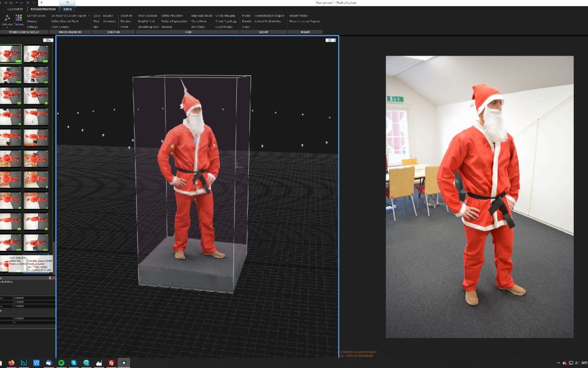This screenshot has width=588, height=368.
Task: Click the active RealityCapture taskbar icon
Action: tap(124, 363)
